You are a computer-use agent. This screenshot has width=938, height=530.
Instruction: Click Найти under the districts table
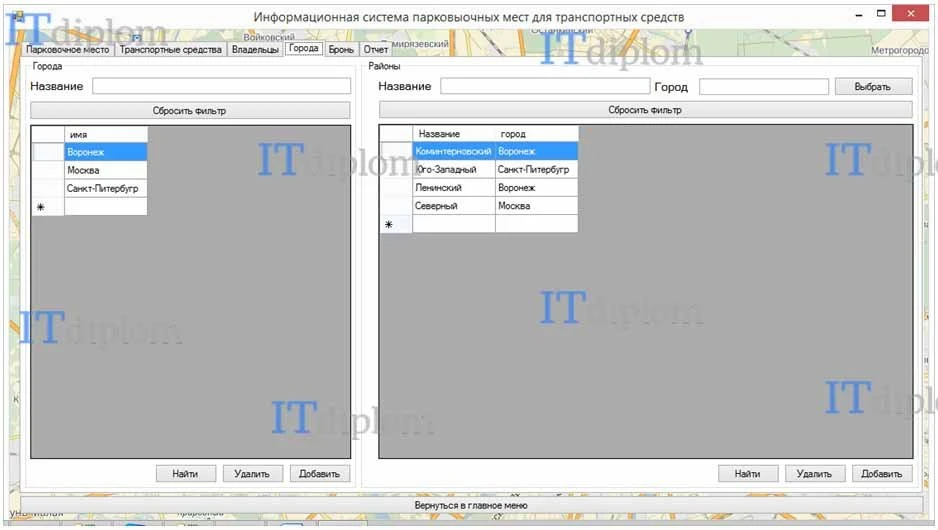point(748,474)
